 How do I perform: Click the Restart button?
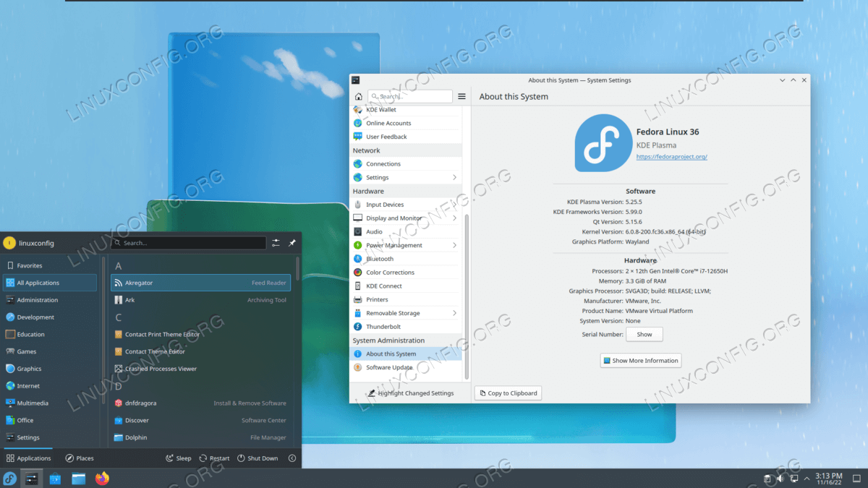pos(214,458)
